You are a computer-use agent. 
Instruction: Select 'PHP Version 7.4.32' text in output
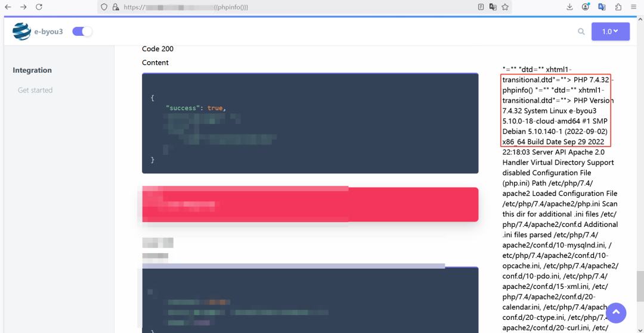coord(559,105)
